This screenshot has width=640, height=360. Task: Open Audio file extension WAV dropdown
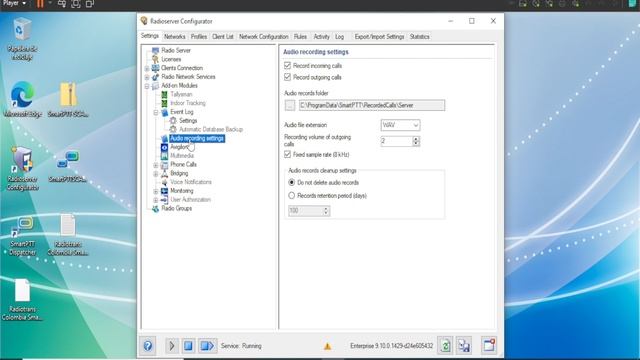pyautogui.click(x=400, y=125)
